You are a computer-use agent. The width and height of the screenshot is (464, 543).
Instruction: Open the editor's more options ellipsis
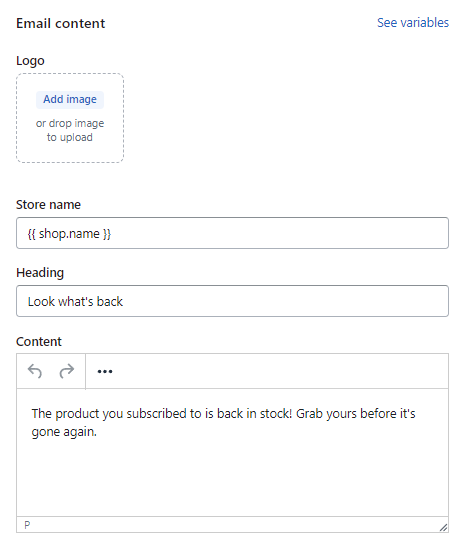coord(105,372)
